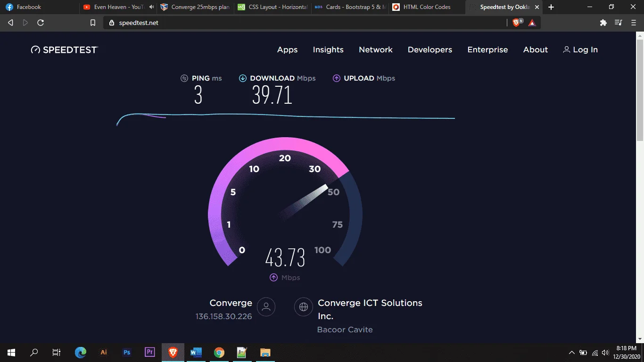Screen dimensions: 644x362
Task: Click the speedometer gauge needle
Action: (x=303, y=202)
